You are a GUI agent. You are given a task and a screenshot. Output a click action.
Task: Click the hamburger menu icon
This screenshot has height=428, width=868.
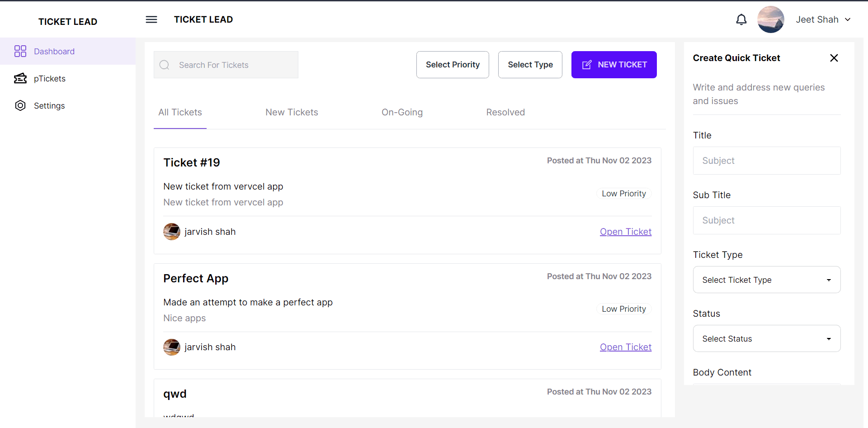[151, 19]
